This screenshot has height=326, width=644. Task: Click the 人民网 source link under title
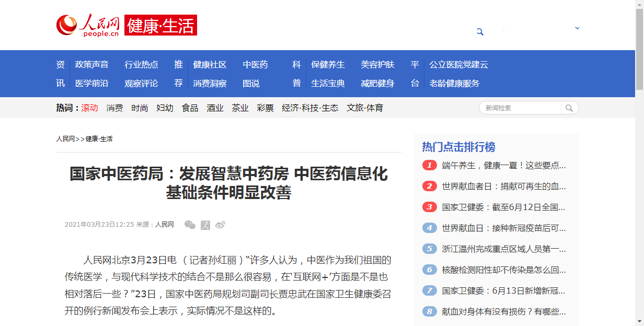click(x=165, y=225)
